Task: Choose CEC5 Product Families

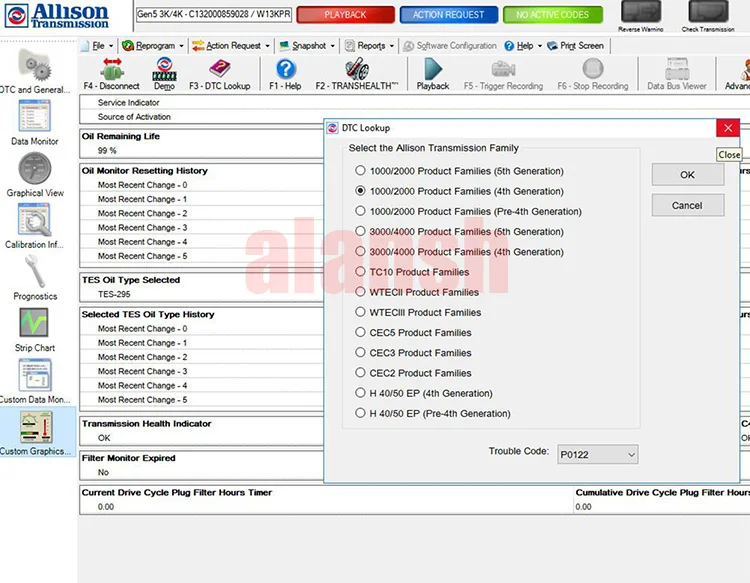Action: point(360,332)
